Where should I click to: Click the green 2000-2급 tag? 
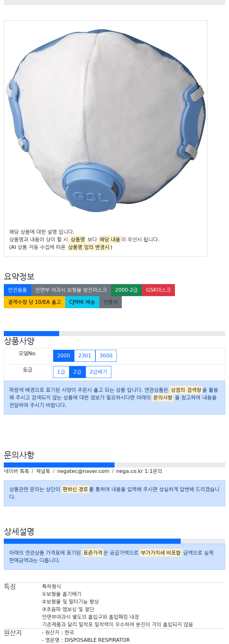pos(126,290)
